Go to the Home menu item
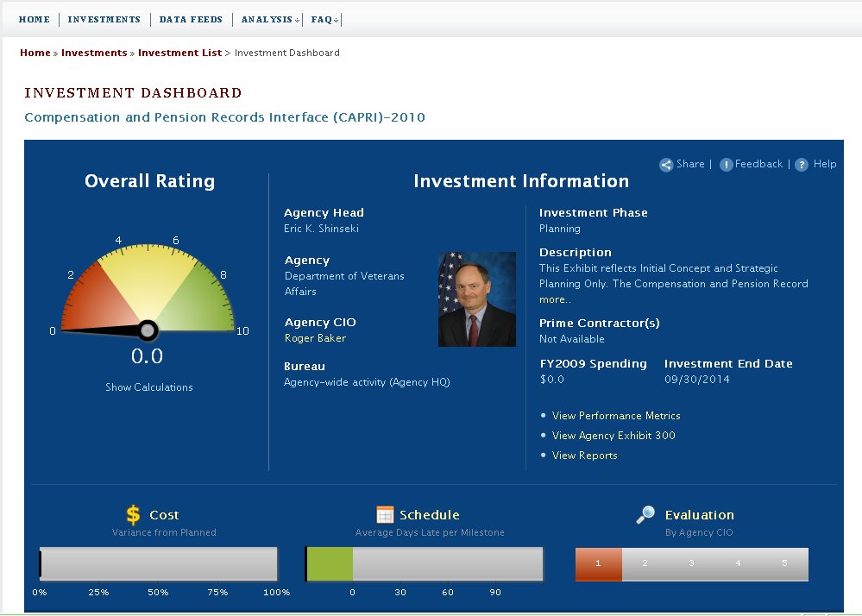 click(x=35, y=20)
